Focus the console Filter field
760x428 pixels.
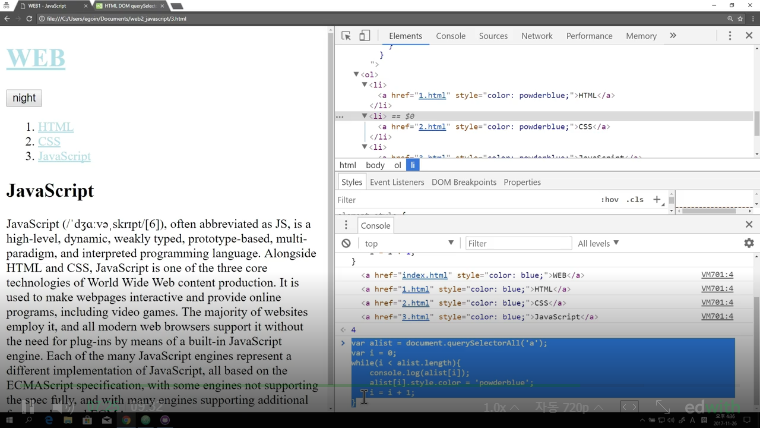[x=518, y=243]
